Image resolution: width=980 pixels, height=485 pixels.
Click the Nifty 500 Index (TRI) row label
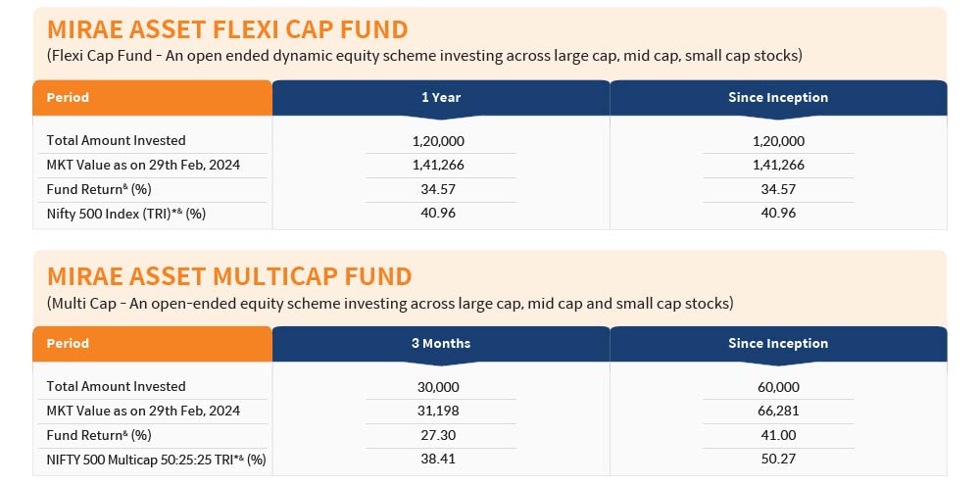click(126, 214)
